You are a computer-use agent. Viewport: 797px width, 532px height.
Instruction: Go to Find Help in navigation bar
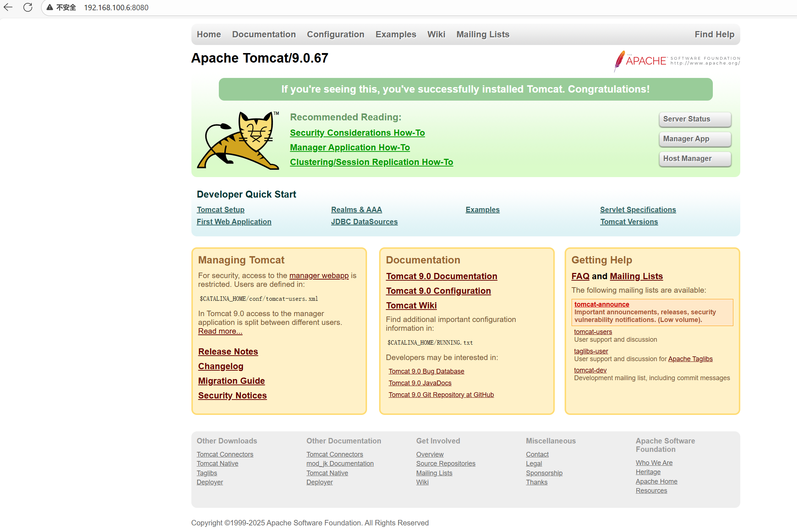[x=714, y=34]
